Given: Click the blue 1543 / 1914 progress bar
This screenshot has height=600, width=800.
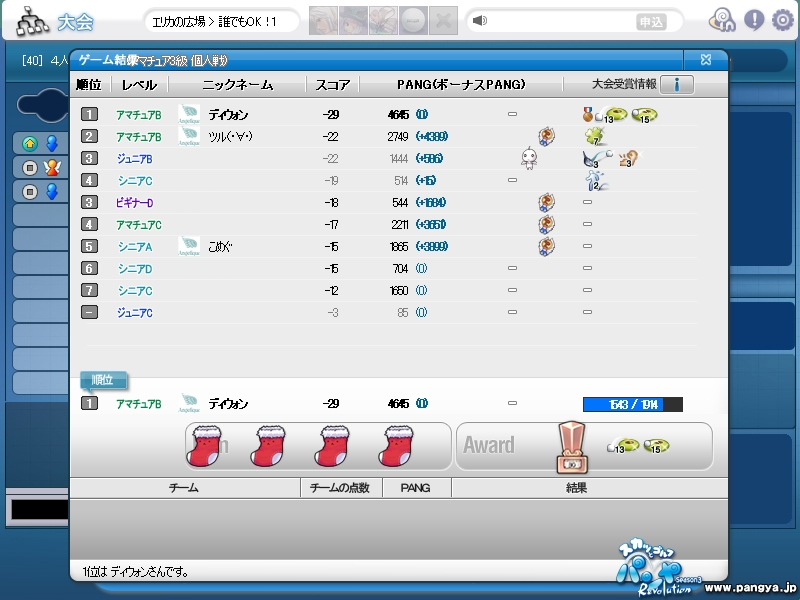Looking at the screenshot, I should (632, 404).
